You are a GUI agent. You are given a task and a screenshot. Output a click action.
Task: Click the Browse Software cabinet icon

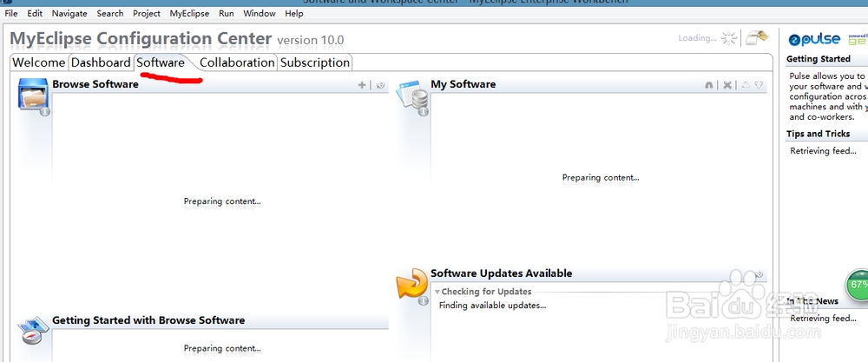(33, 94)
